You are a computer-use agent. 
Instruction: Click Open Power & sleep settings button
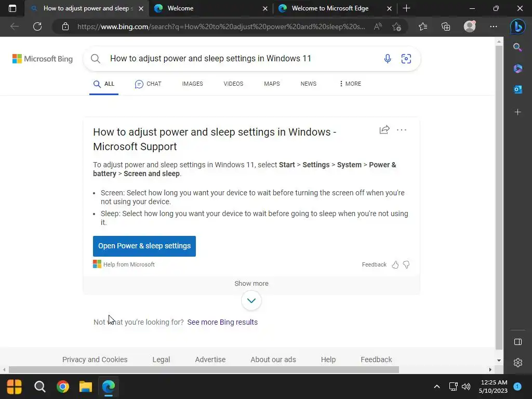144,246
